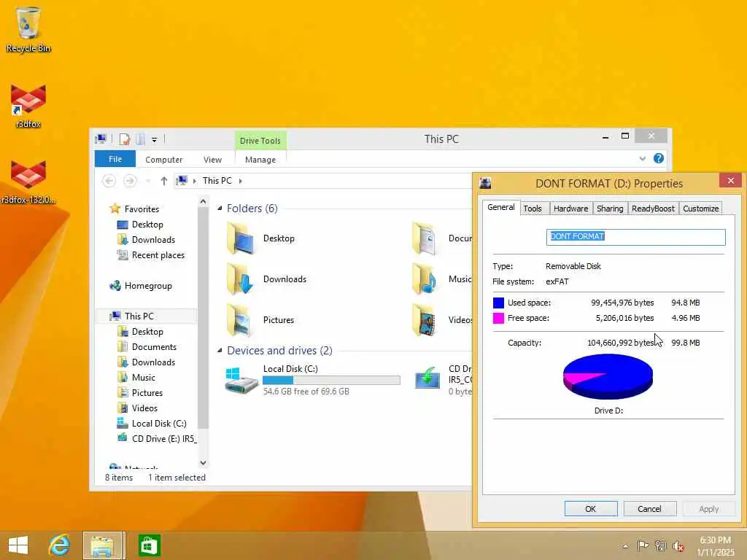The width and height of the screenshot is (747, 560).
Task: Select the Local Disk (C:) drive icon
Action: click(x=241, y=379)
